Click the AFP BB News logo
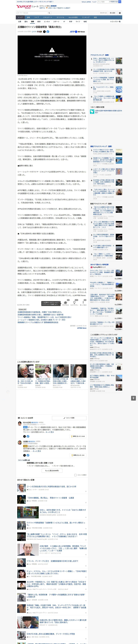Viewport: 138px width, 644px height. point(77,32)
